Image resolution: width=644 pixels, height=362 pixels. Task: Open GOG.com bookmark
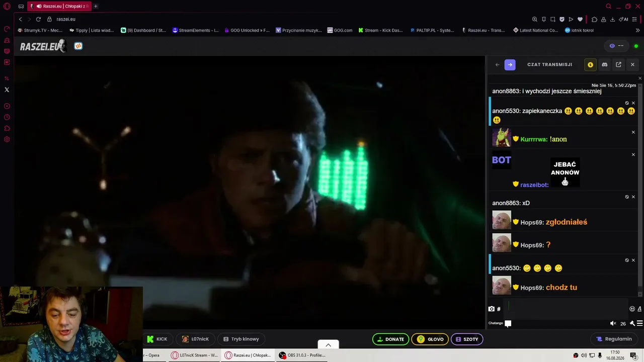tap(340, 30)
